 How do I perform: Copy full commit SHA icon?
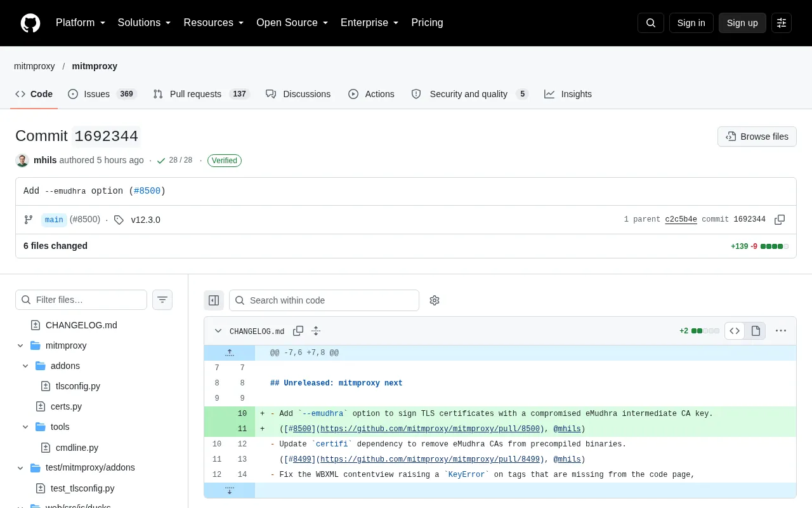[x=780, y=220]
